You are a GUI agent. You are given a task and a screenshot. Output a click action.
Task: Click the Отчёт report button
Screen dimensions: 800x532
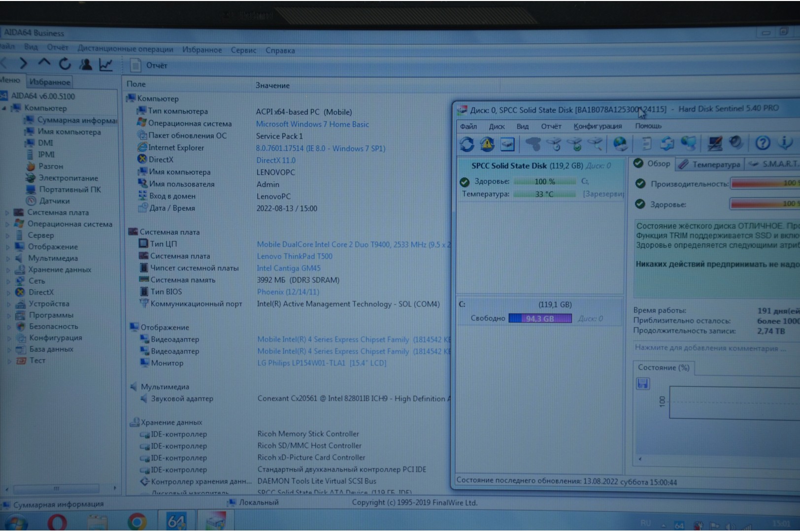149,66
